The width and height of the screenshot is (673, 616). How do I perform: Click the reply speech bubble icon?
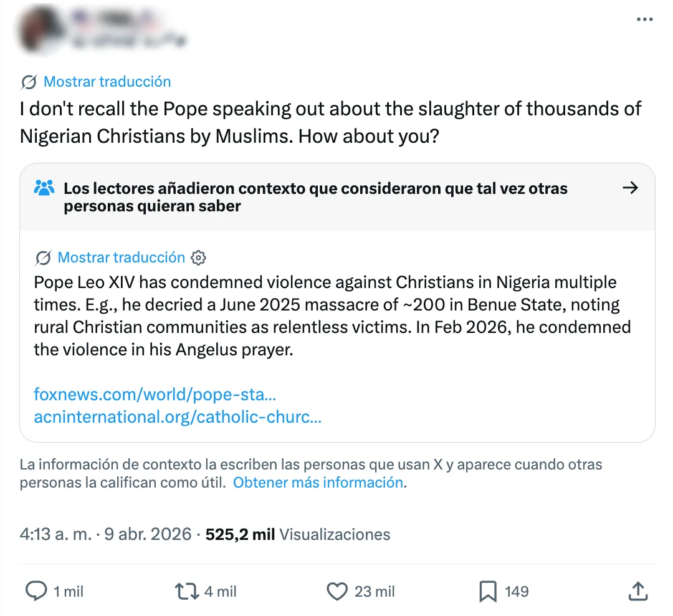37,591
